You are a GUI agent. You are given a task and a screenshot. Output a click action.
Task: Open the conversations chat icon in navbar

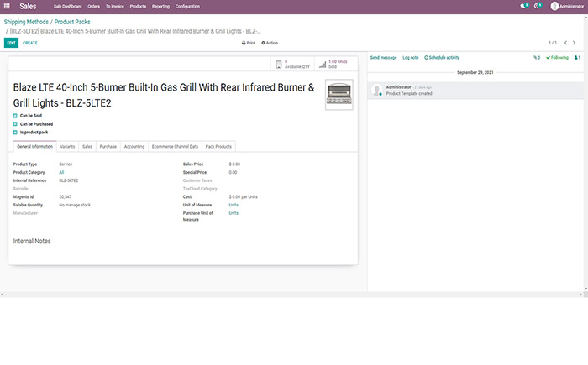pos(523,6)
